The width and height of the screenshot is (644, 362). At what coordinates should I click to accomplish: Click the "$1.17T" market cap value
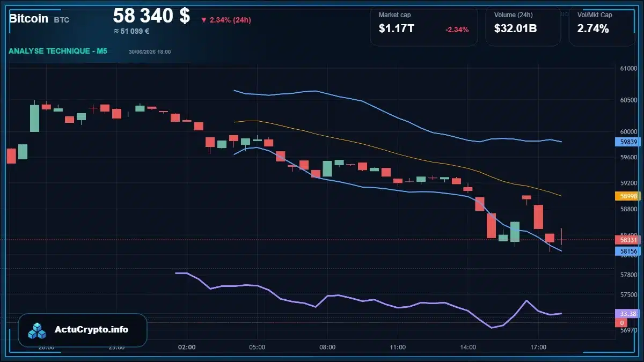397,29
